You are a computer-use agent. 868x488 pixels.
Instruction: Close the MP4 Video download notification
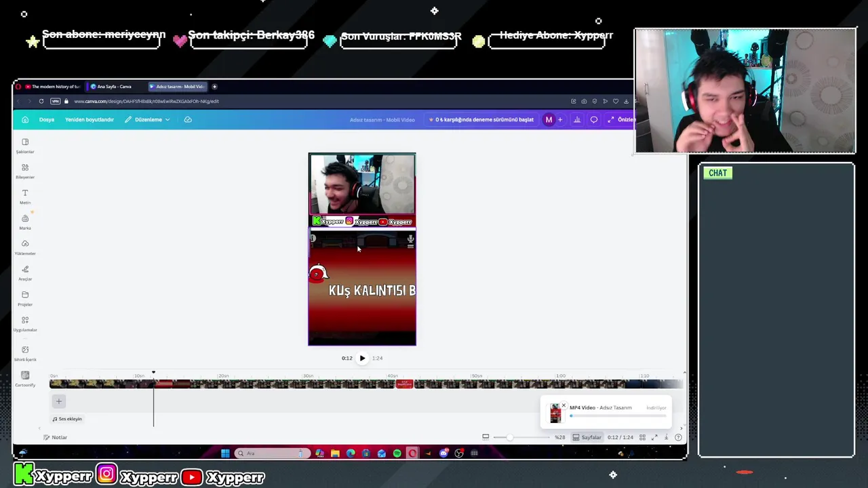[564, 405]
